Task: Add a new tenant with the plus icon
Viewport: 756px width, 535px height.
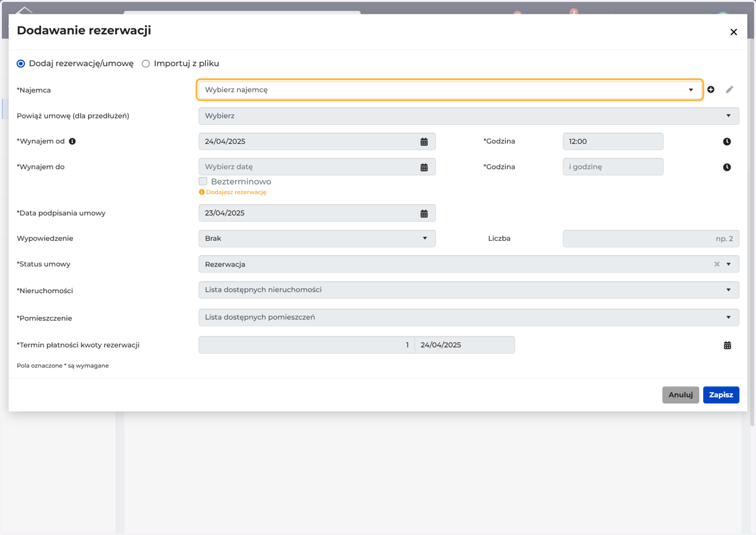Action: pos(711,89)
